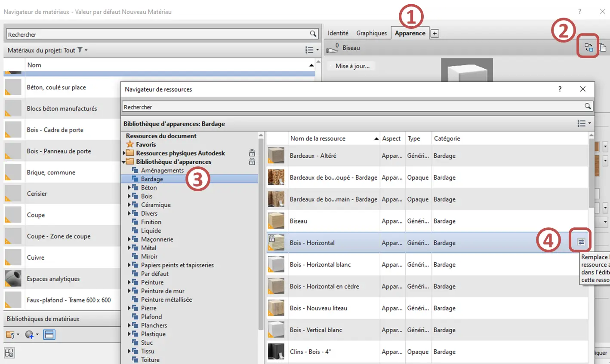Click the duplicate asset icon in Apparence panel
Screen dimensions: 610x364
click(x=603, y=47)
